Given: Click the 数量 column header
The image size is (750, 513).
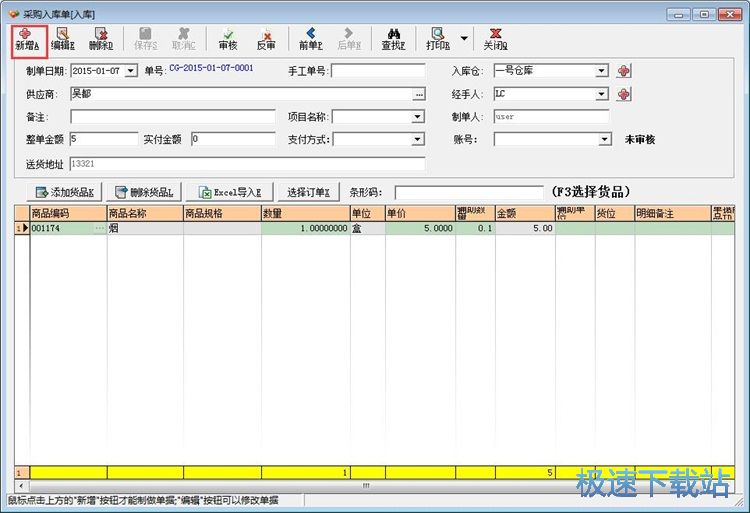Looking at the screenshot, I should (x=306, y=213).
